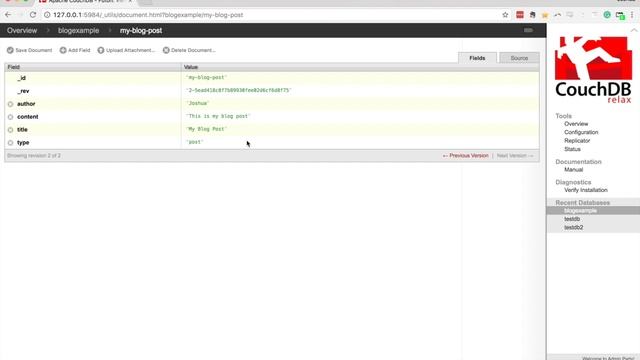Select testdb in Recent Databases

click(x=571, y=219)
